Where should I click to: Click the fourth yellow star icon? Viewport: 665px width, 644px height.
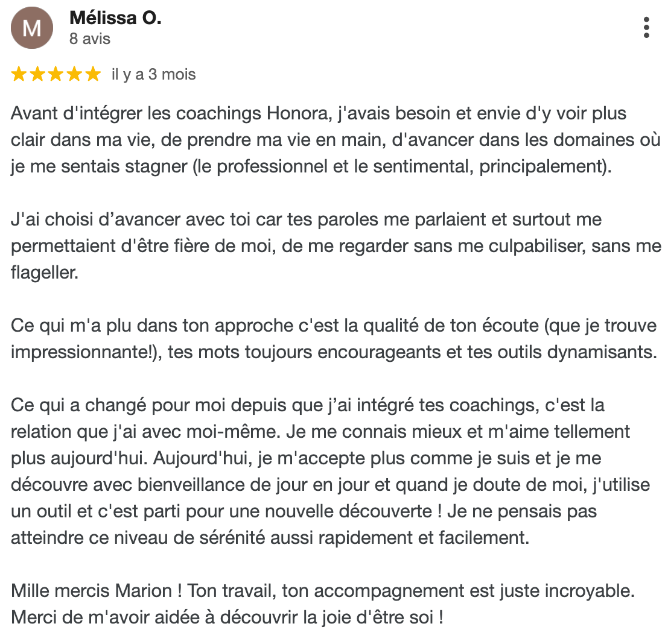(x=73, y=74)
